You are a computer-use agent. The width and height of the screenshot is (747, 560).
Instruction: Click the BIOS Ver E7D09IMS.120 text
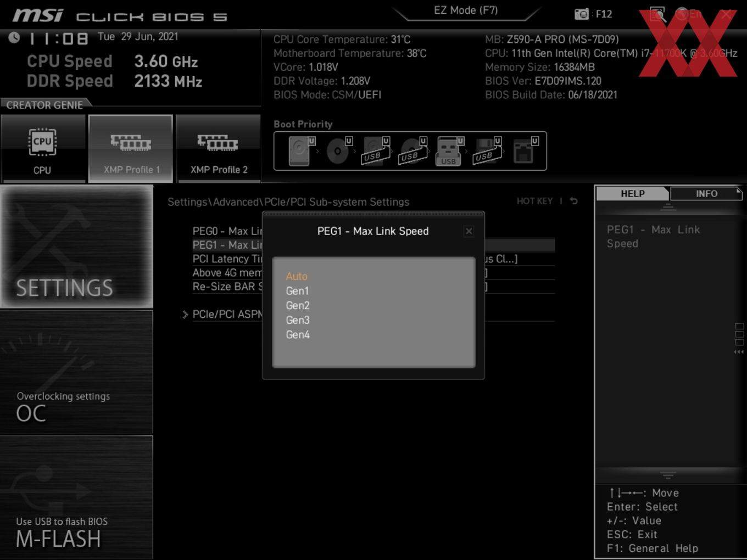543,81
